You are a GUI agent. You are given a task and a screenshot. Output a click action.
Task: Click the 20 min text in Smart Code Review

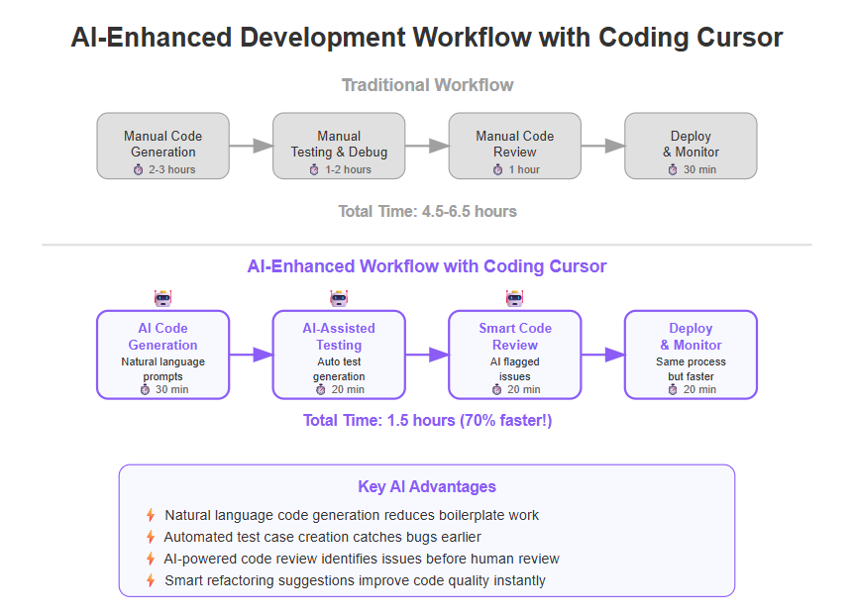(524, 389)
